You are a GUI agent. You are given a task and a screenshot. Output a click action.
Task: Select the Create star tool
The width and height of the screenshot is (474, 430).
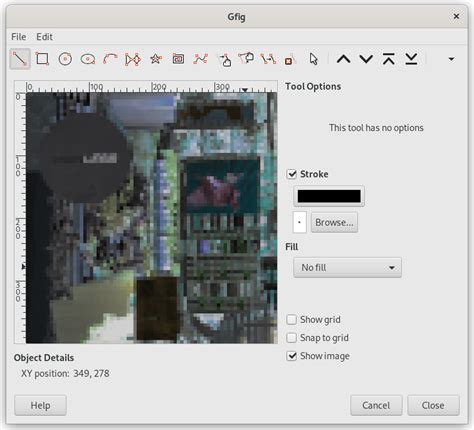click(x=155, y=59)
